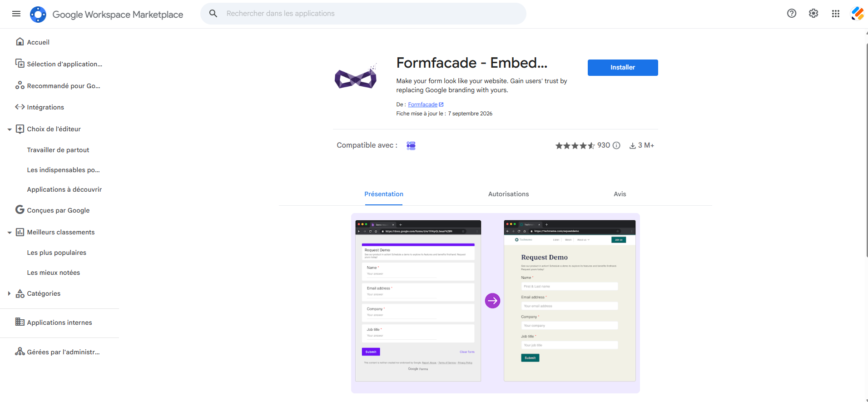Click the 7 septembre 2026 update date
Screen dimensions: 868x402
click(470, 114)
